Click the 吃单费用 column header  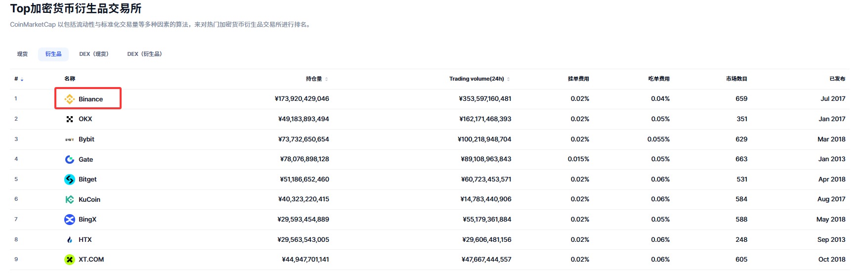coord(659,79)
